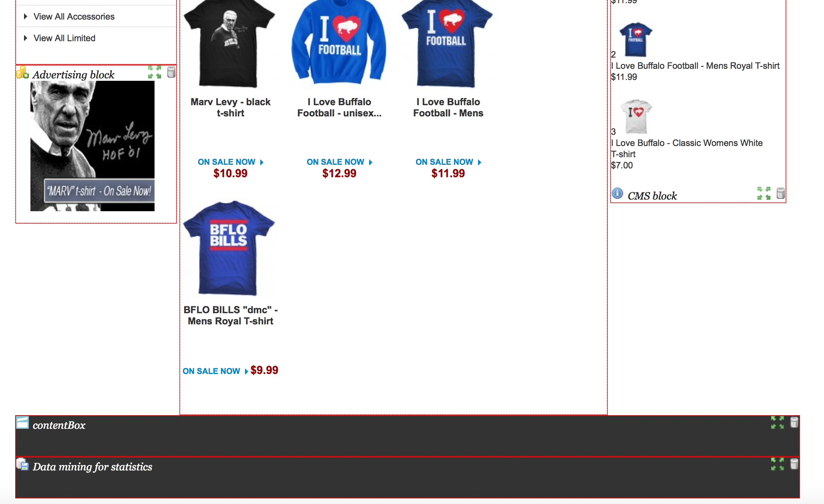Click the Data mining block icon
The height and width of the screenshot is (504, 824).
point(22,464)
